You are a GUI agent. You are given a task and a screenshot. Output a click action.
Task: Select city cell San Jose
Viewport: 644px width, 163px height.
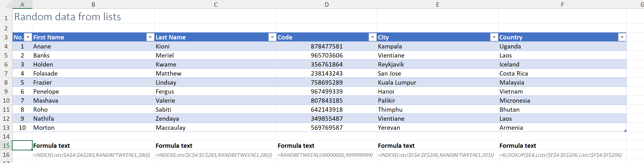click(x=437, y=73)
